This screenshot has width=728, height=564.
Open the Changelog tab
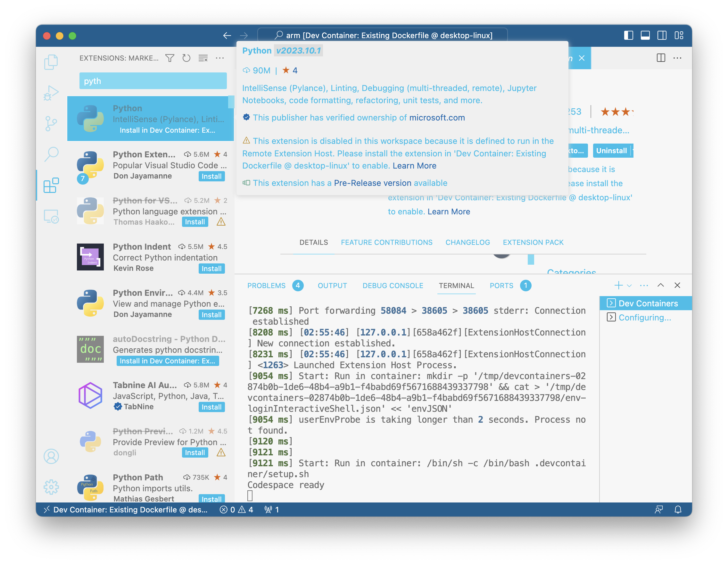tap(467, 242)
